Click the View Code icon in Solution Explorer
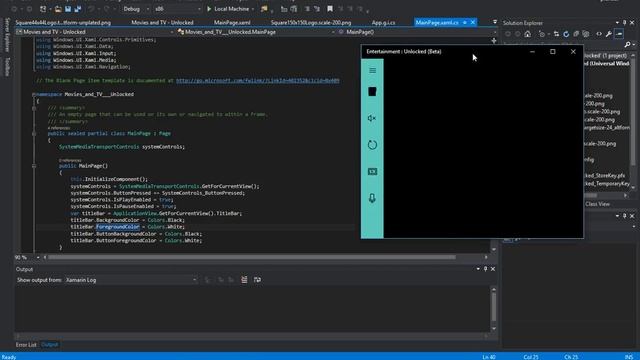640x360 pixels. tap(599, 34)
